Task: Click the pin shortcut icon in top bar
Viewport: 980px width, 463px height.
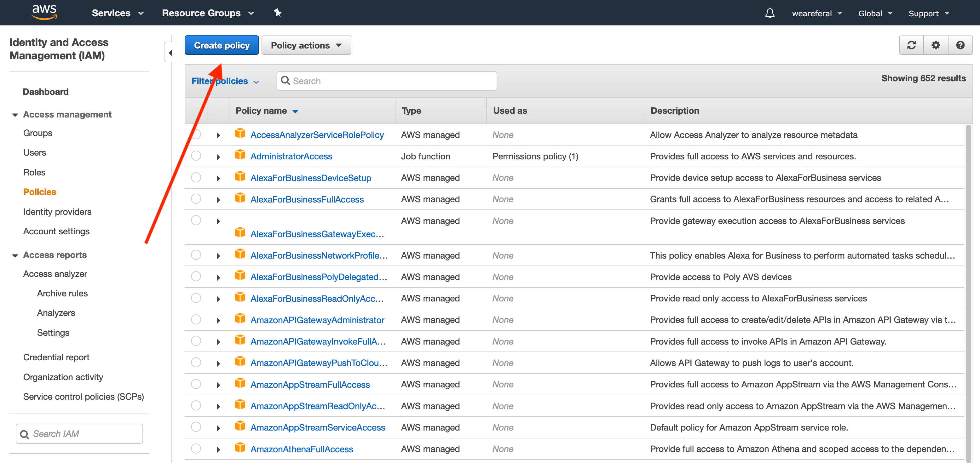Action: pos(278,13)
